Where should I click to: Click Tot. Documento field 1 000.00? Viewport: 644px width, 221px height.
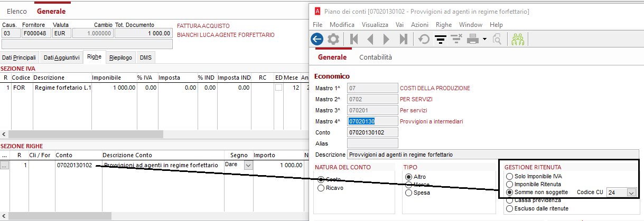pyautogui.click(x=144, y=33)
